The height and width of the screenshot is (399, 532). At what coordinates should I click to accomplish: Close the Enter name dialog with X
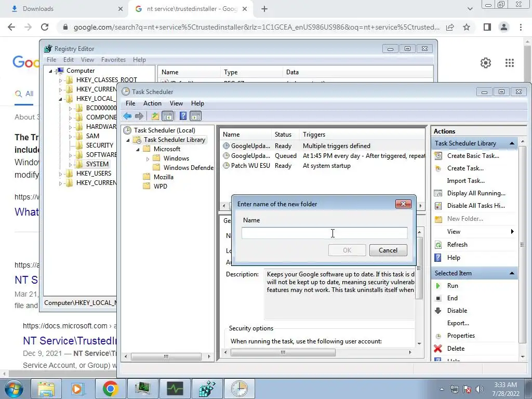coord(403,204)
